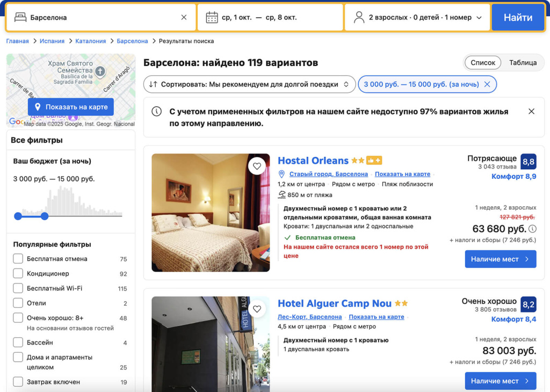Click Комфорт 8,4 rating text
Screen dimensions: 550x392
click(513, 319)
